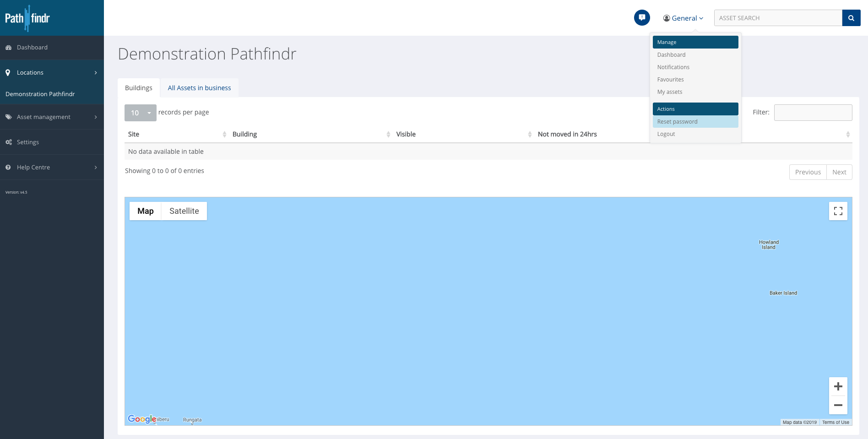Choose Logout in the user menu
Viewport: 868px width, 439px height.
666,134
